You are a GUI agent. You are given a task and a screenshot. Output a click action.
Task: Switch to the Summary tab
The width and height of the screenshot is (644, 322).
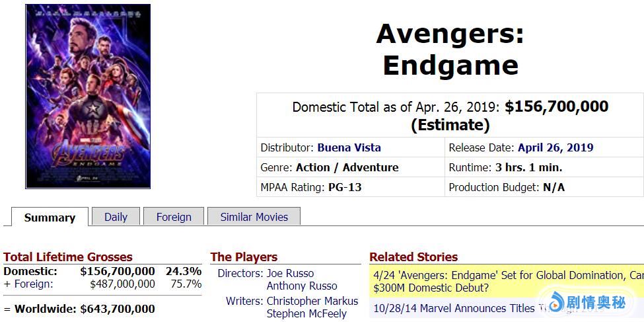[50, 218]
